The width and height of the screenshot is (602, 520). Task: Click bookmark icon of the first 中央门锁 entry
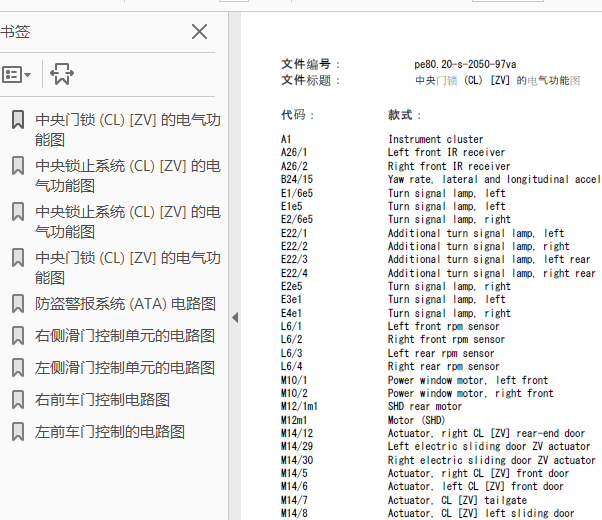(x=18, y=119)
